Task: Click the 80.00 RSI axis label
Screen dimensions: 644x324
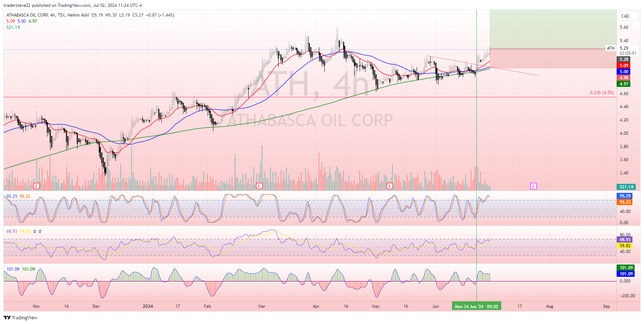Action: pyautogui.click(x=625, y=235)
